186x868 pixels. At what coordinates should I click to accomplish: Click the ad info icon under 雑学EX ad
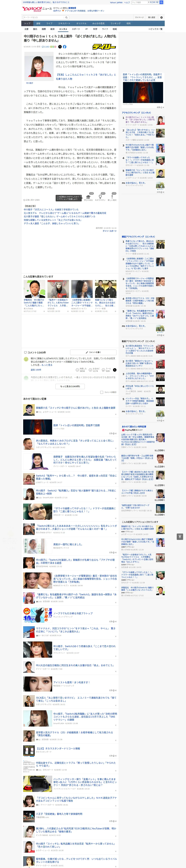[161, 107]
